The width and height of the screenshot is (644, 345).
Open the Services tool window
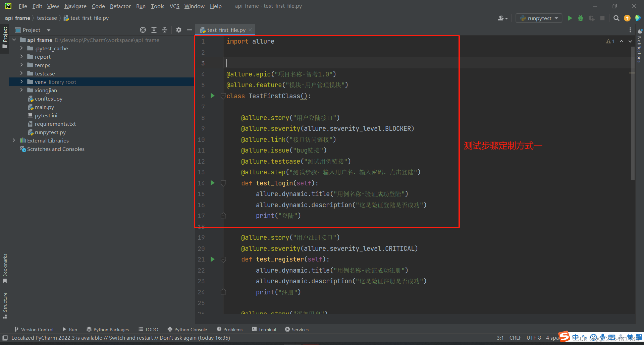pyautogui.click(x=297, y=330)
